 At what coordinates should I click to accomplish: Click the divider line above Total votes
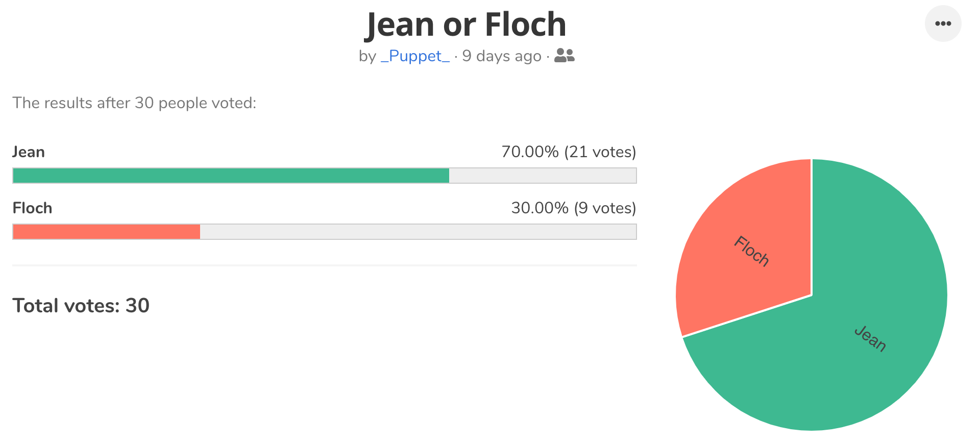click(x=325, y=265)
